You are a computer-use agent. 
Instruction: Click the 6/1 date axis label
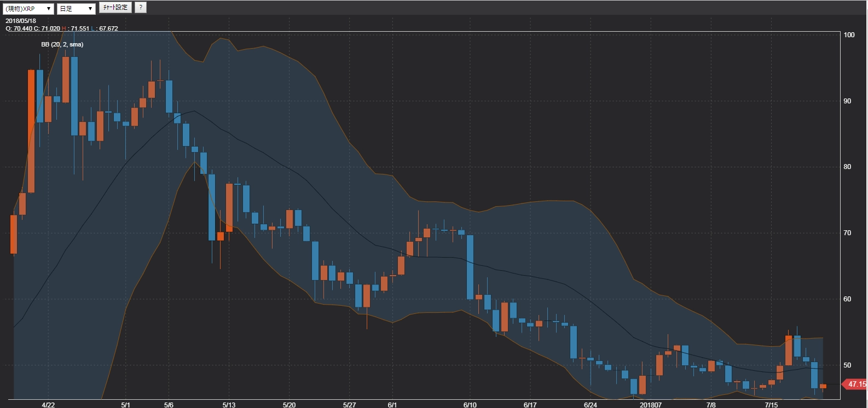(392, 405)
